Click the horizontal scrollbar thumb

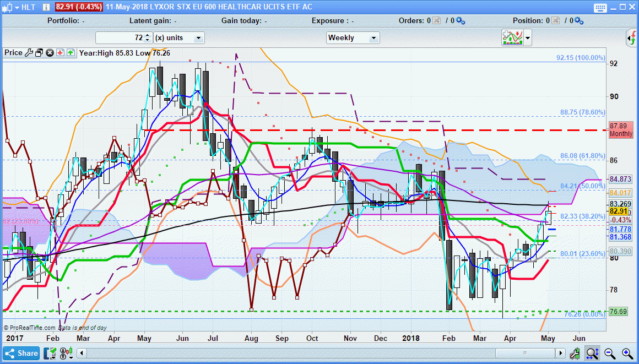(526, 353)
